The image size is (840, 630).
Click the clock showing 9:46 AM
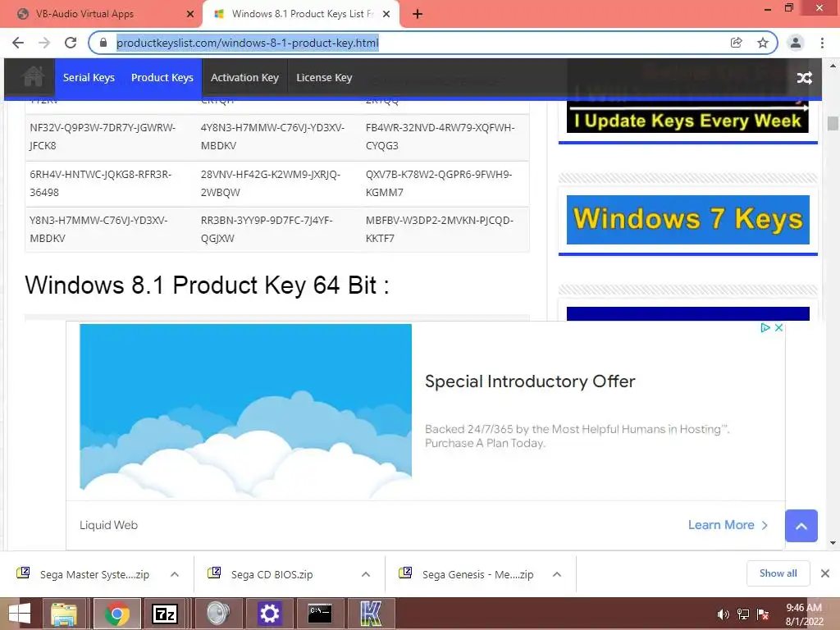click(x=803, y=608)
